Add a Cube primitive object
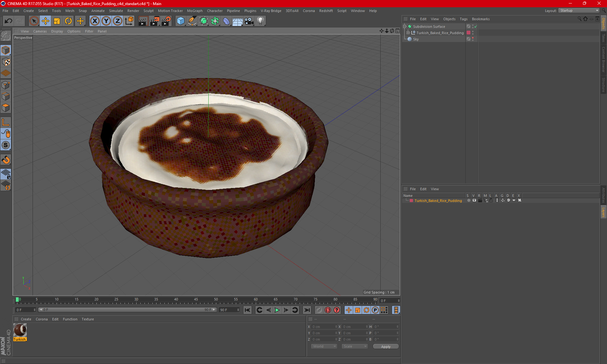607x364 pixels. pyautogui.click(x=181, y=21)
